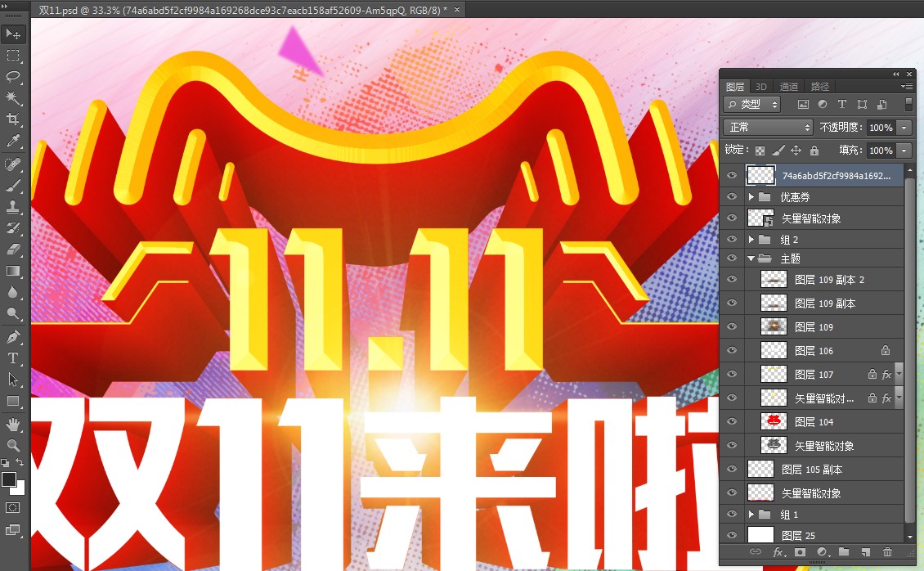Lock layer position
This screenshot has height=571, width=924.
(x=796, y=151)
